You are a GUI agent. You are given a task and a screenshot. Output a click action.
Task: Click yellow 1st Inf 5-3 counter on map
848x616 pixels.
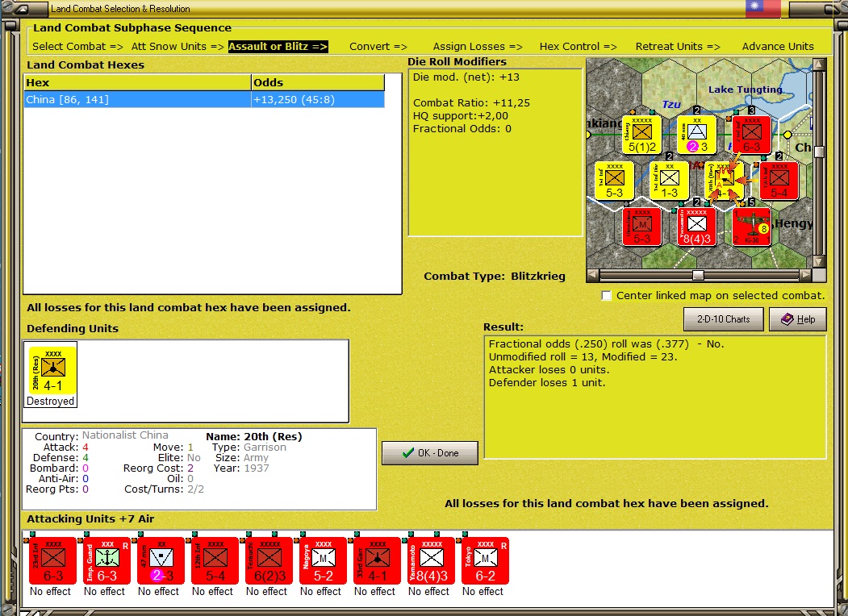pos(614,181)
